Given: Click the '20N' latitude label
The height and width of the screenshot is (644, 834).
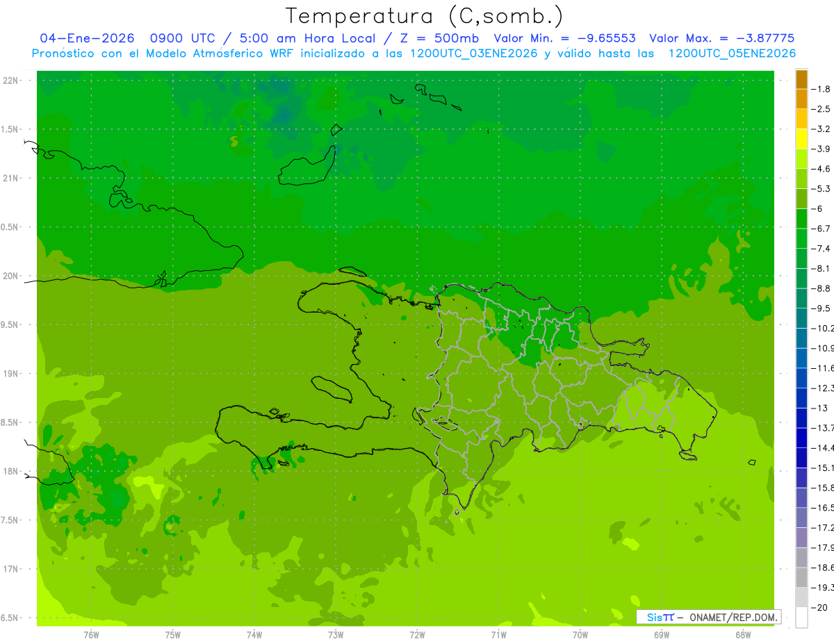Looking at the screenshot, I should click(x=10, y=276).
